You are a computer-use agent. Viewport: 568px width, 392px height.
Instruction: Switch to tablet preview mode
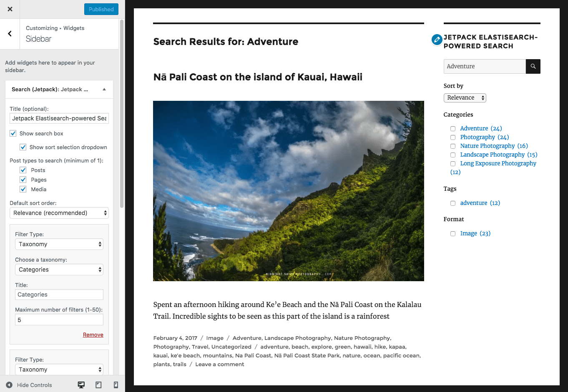point(98,385)
